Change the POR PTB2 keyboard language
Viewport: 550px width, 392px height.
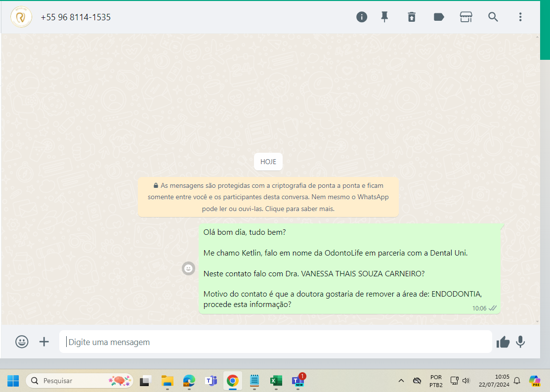click(436, 381)
